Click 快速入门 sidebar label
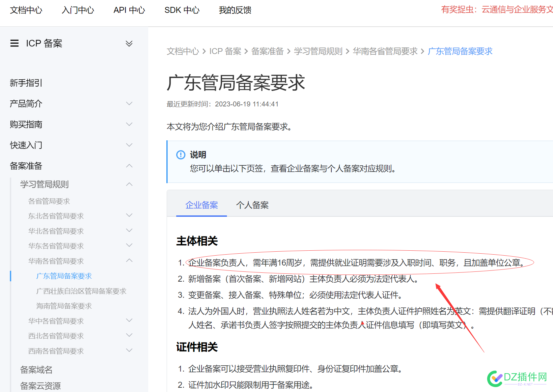This screenshot has width=553, height=392. (x=26, y=145)
